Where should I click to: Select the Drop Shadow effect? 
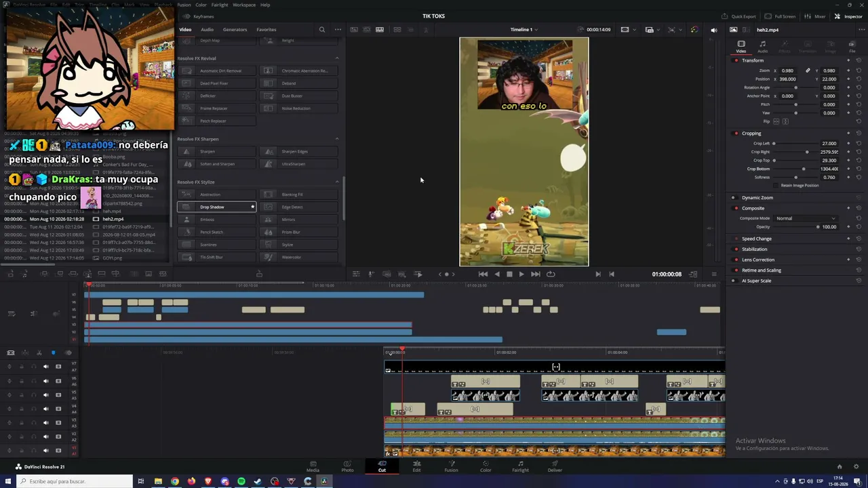[216, 207]
